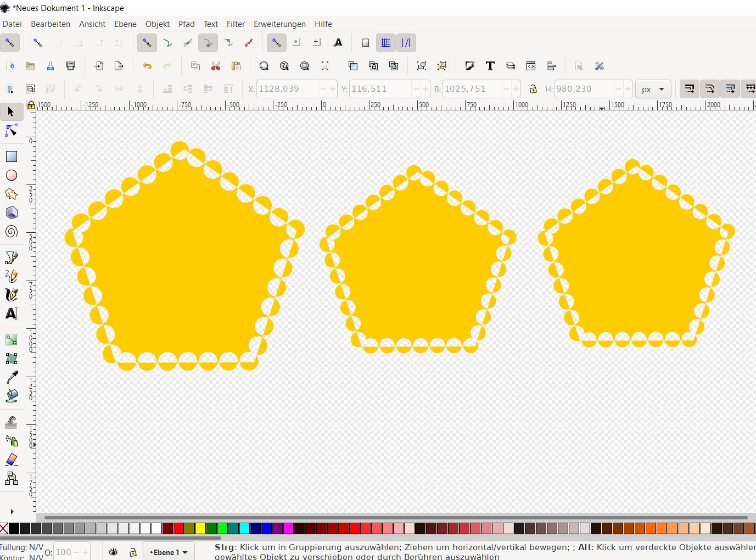The height and width of the screenshot is (560, 756).
Task: Click the cut scissors icon
Action: coord(216,66)
